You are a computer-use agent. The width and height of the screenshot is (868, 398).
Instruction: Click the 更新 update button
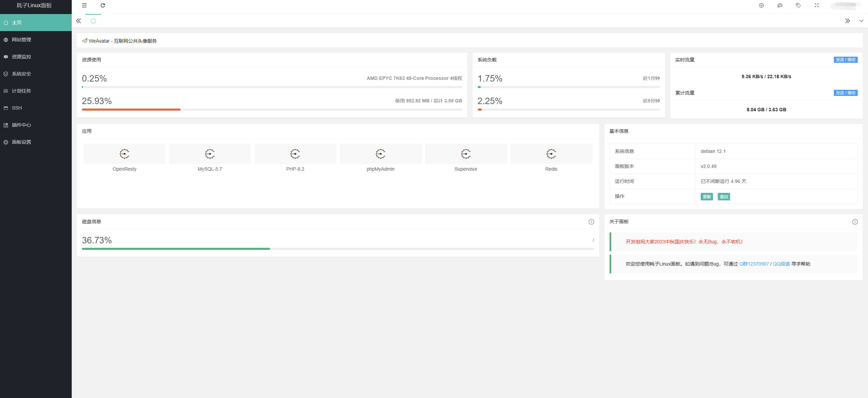coord(706,197)
